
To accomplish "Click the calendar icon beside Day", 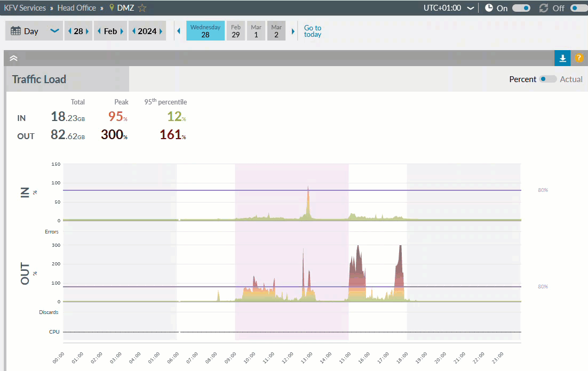I will pos(15,31).
